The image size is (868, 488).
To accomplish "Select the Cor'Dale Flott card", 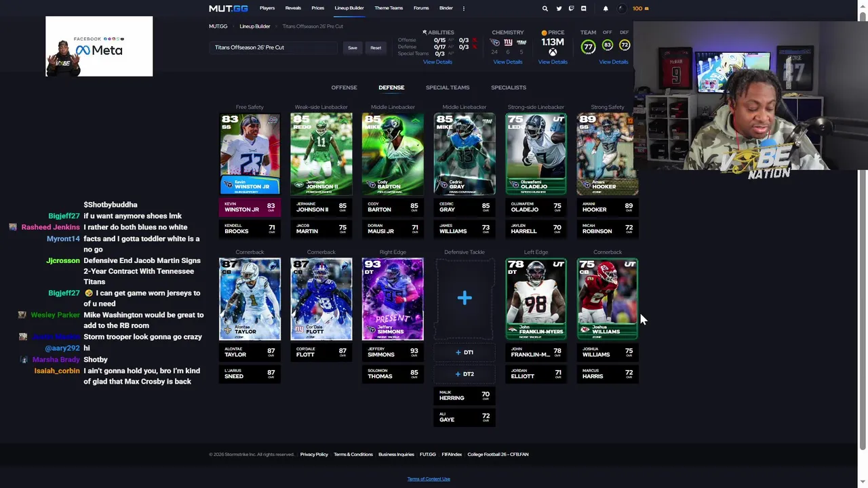I will (321, 299).
